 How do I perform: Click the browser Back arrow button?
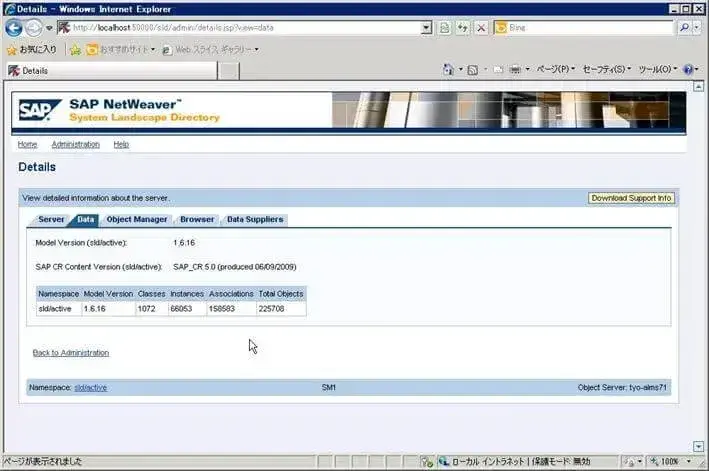(14, 28)
